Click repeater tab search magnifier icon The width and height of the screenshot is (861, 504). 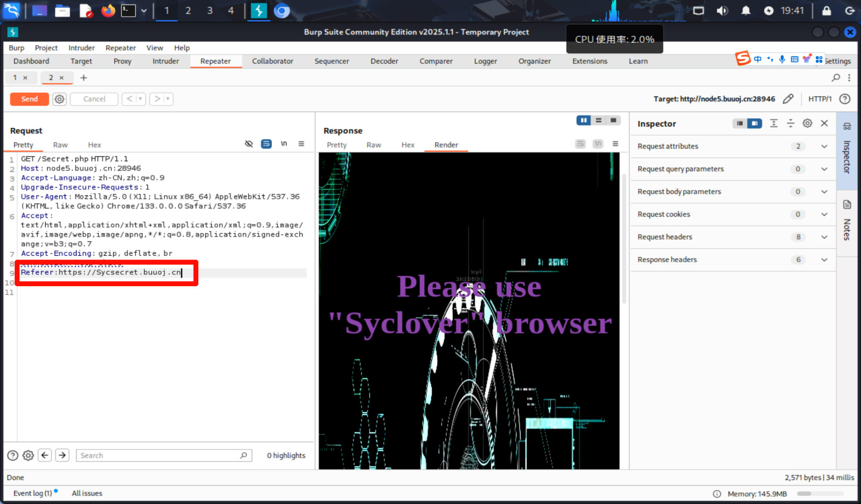point(836,77)
